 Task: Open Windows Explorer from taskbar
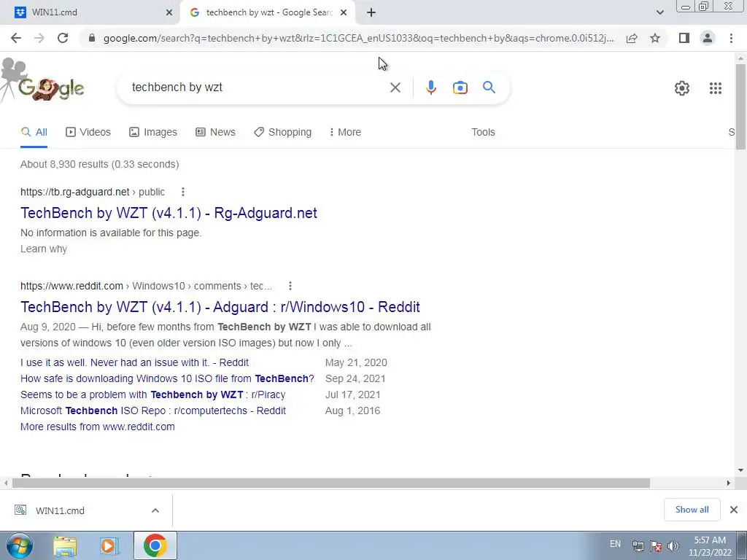[x=65, y=546]
